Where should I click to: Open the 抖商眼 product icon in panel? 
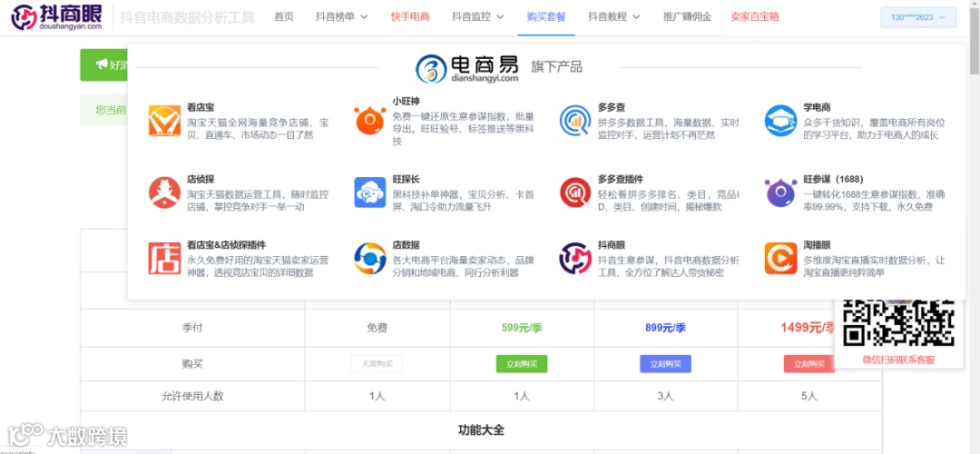(575, 258)
